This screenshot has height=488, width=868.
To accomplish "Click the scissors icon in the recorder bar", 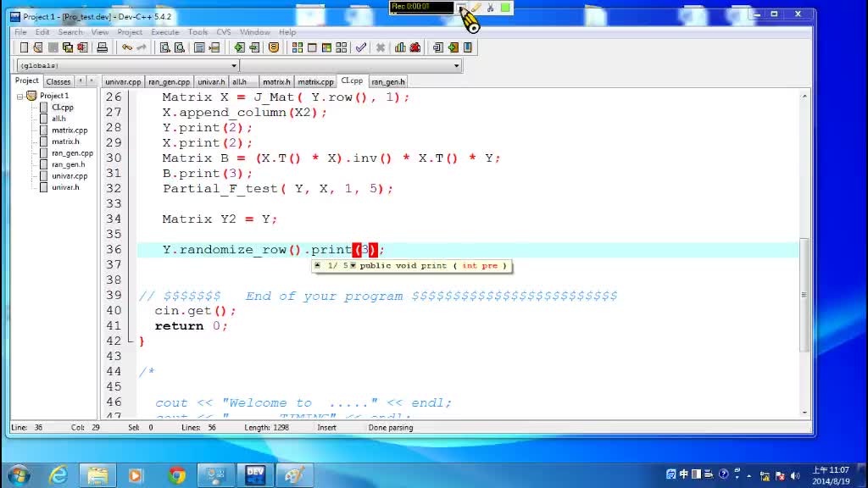I will pyautogui.click(x=491, y=8).
